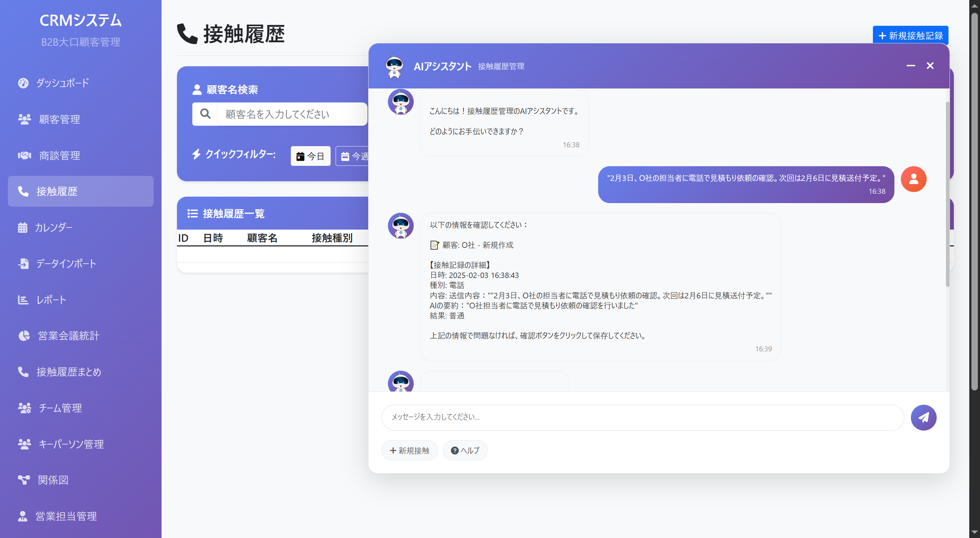Open 関係図 relationship diagram page
Viewport: 980px width, 538px height.
coord(53,480)
